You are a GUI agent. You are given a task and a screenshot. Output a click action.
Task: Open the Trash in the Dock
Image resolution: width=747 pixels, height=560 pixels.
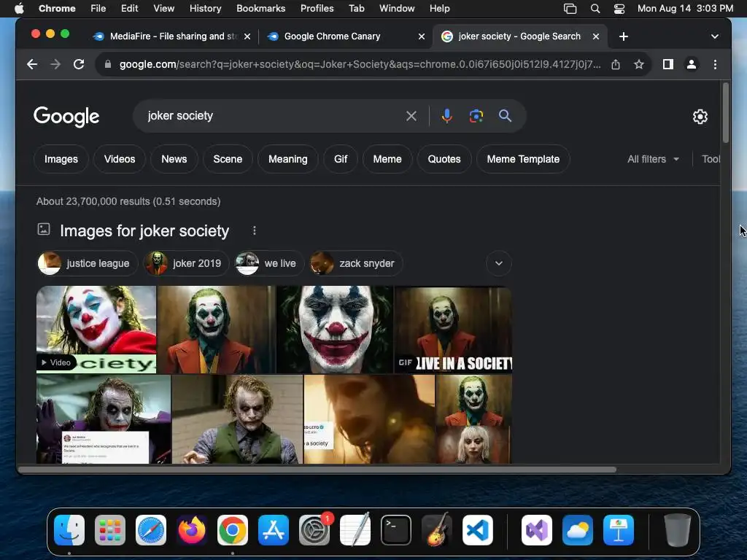tap(678, 530)
